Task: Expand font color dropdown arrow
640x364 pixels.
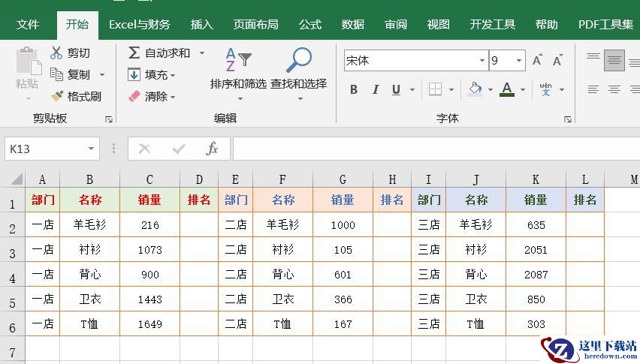Action: click(523, 89)
